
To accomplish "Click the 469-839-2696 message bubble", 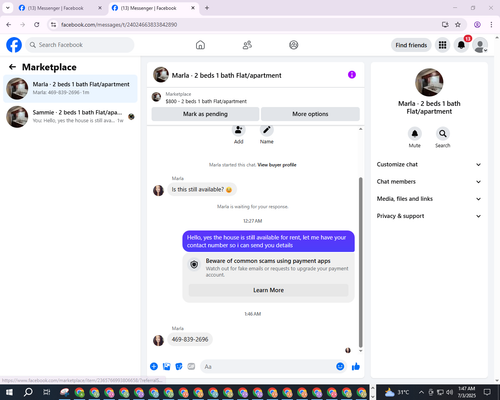I will pos(190,339).
